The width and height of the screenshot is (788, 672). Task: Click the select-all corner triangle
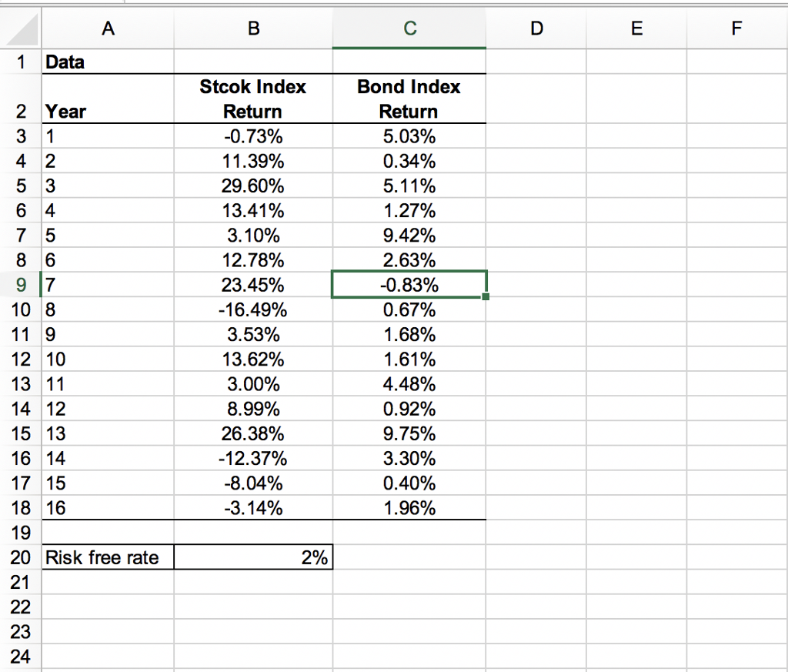(x=21, y=28)
